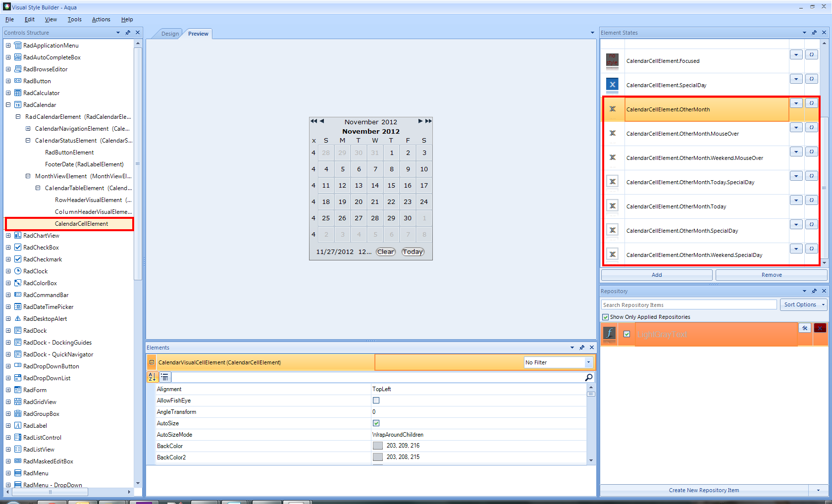Go to next month in calendar preview

tap(420, 121)
